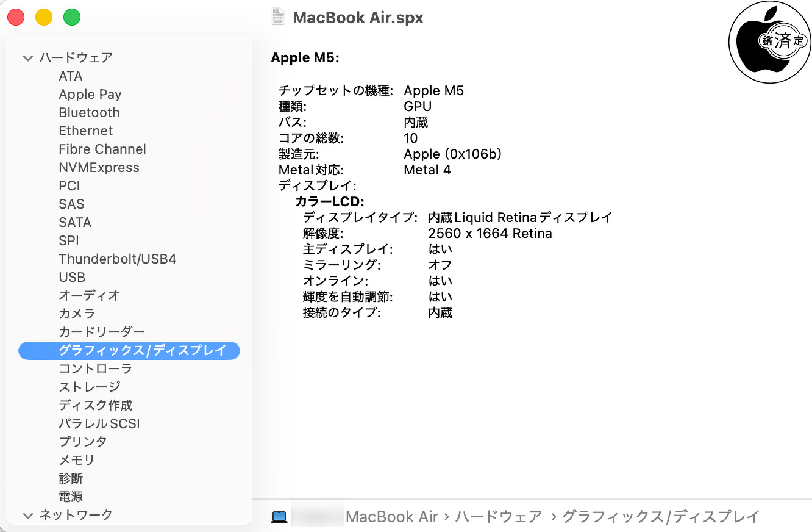
Task: Open NVMExpress hardware details
Action: pos(99,167)
